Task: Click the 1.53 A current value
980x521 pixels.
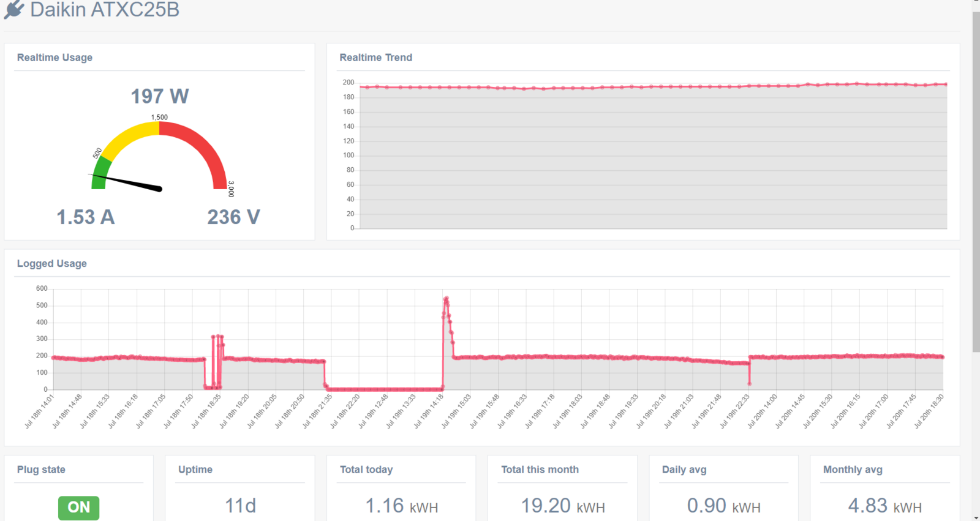Action: (86, 217)
